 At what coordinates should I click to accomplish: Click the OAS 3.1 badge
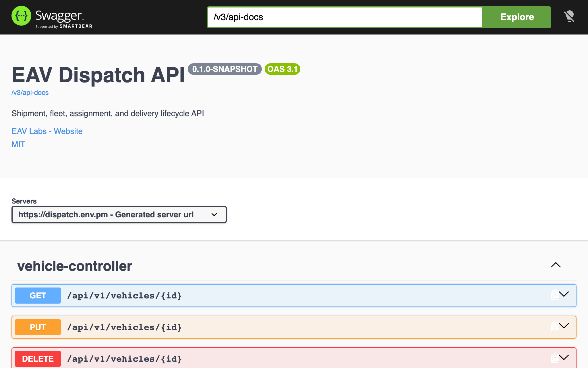coord(283,69)
